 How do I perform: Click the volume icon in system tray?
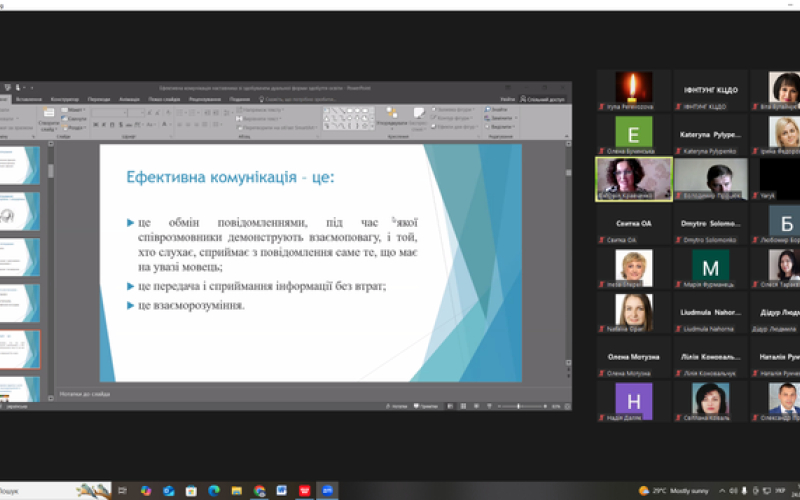coord(734,491)
